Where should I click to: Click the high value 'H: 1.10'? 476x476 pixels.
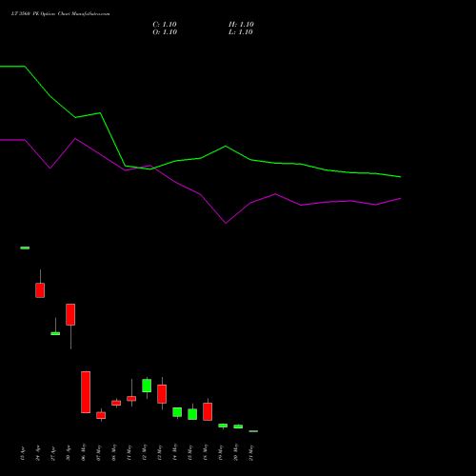(241, 25)
